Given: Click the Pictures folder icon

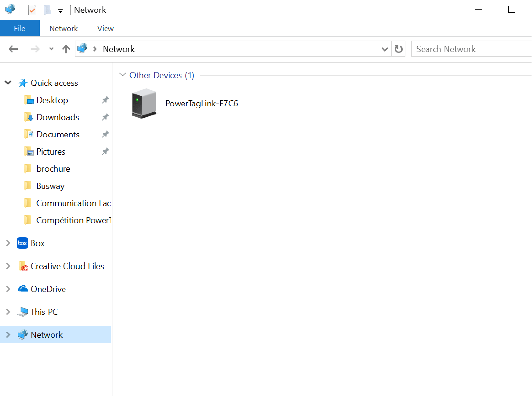Looking at the screenshot, I should (x=29, y=152).
